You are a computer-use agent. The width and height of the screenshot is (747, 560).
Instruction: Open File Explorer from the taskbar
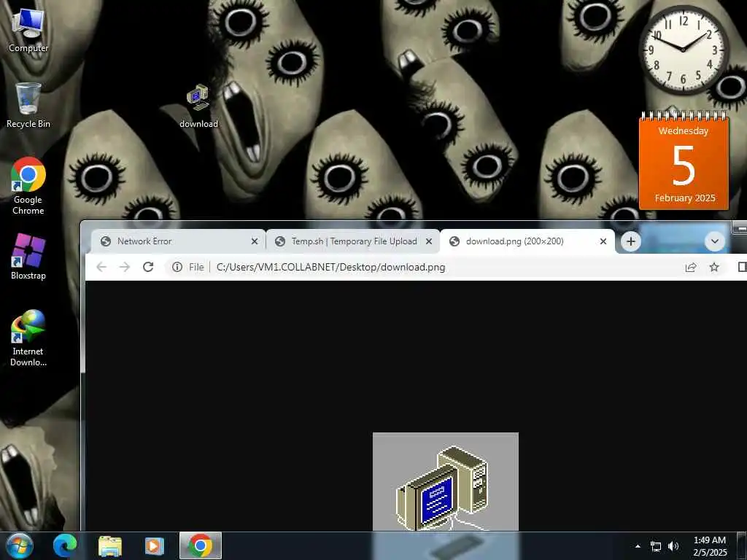click(x=110, y=545)
